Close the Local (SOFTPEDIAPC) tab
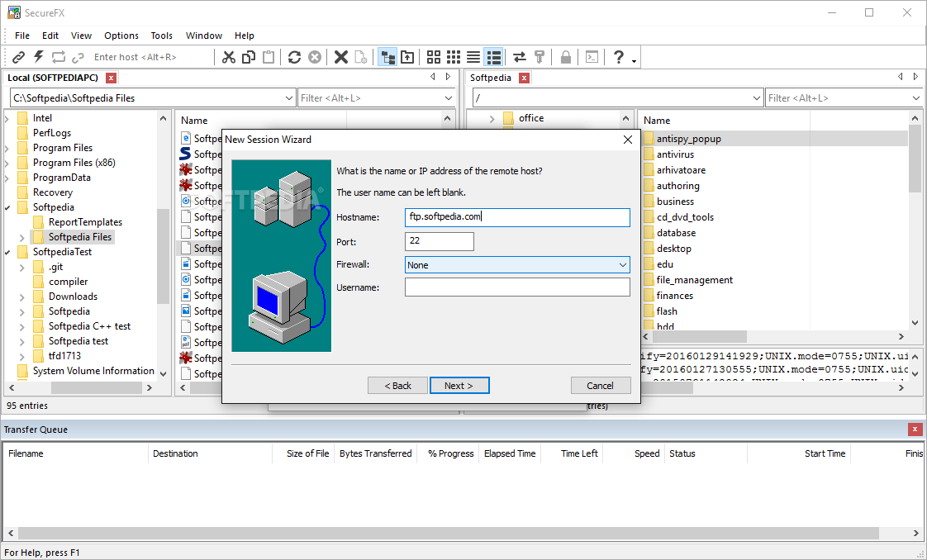The height and width of the screenshot is (560, 927). click(x=111, y=78)
